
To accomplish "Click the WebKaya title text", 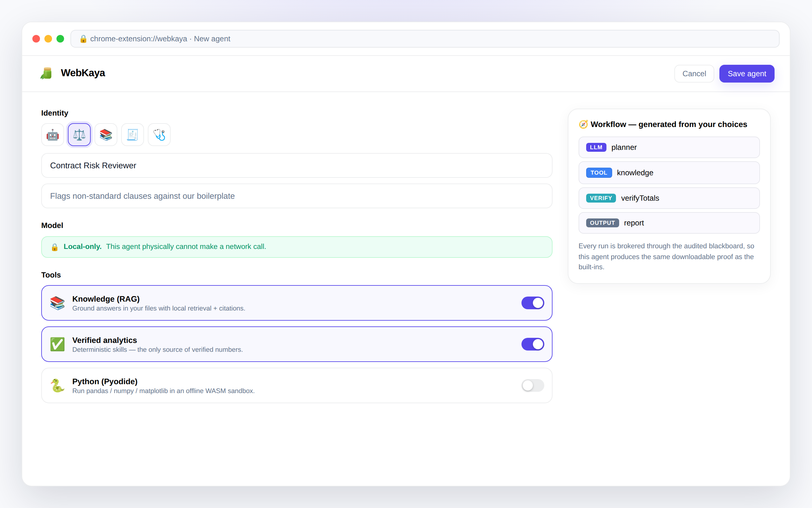I will [x=83, y=73].
